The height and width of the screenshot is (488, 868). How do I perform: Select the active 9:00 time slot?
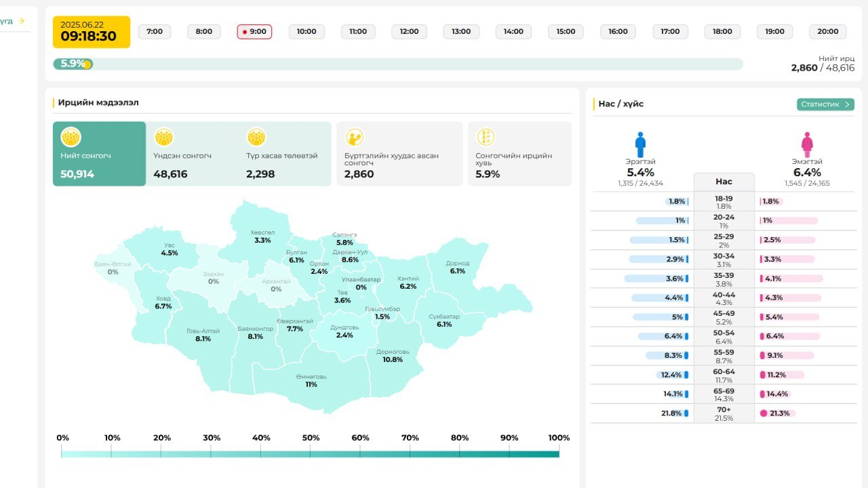point(254,32)
